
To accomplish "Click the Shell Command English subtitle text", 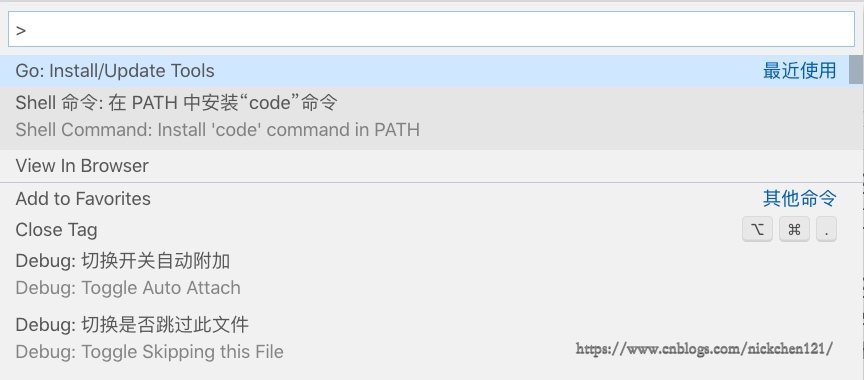I will pyautogui.click(x=218, y=130).
